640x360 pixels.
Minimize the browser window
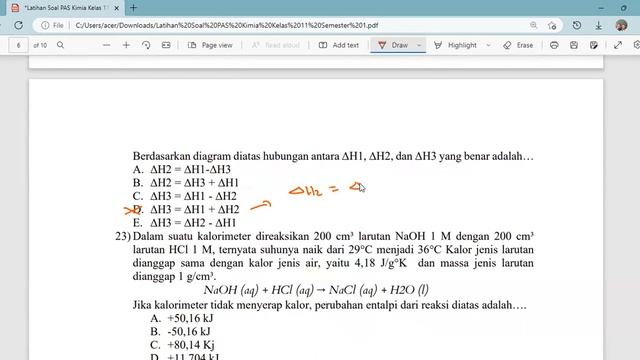(x=601, y=8)
